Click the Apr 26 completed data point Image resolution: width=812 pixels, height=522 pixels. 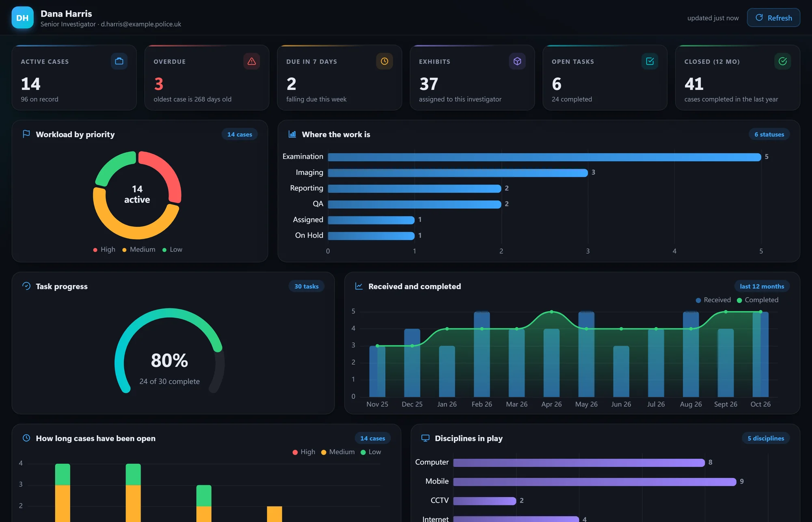[x=551, y=312]
